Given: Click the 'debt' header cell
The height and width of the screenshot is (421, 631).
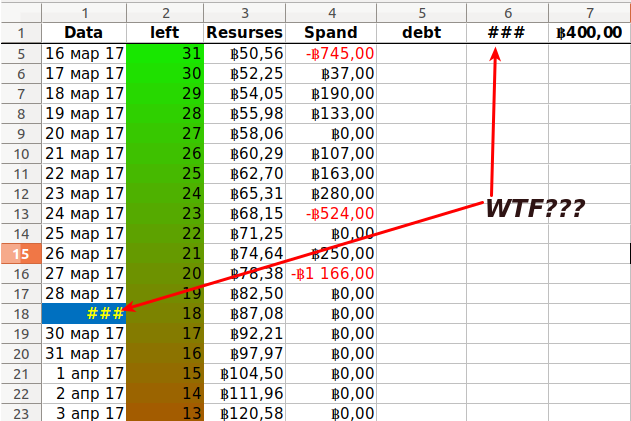Looking at the screenshot, I should coord(421,33).
